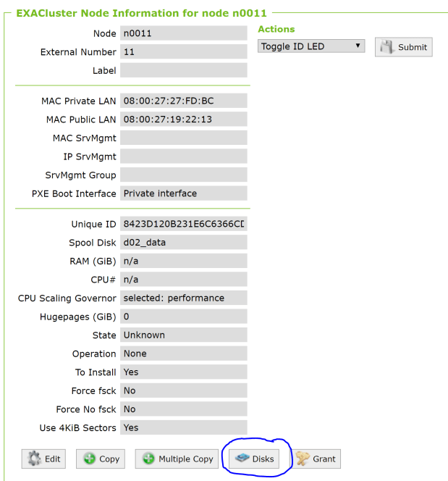Select the MAC Private LAN address field

pos(184,101)
